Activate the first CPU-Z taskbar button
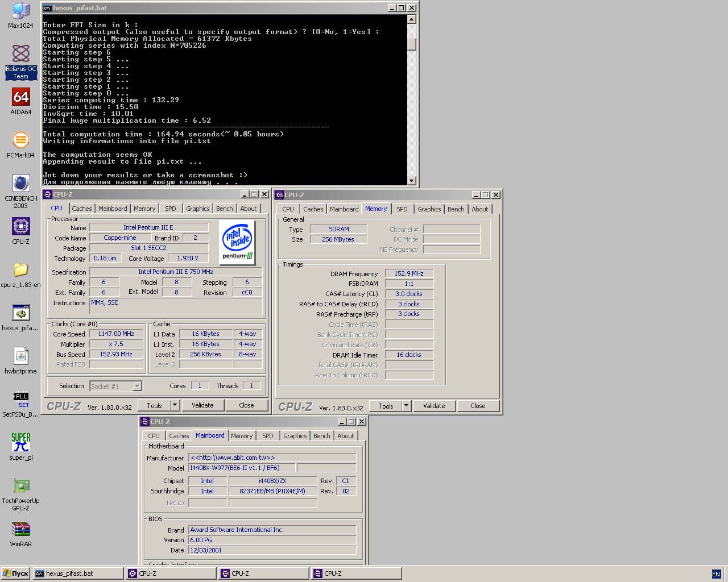The height and width of the screenshot is (582, 728). point(171,573)
